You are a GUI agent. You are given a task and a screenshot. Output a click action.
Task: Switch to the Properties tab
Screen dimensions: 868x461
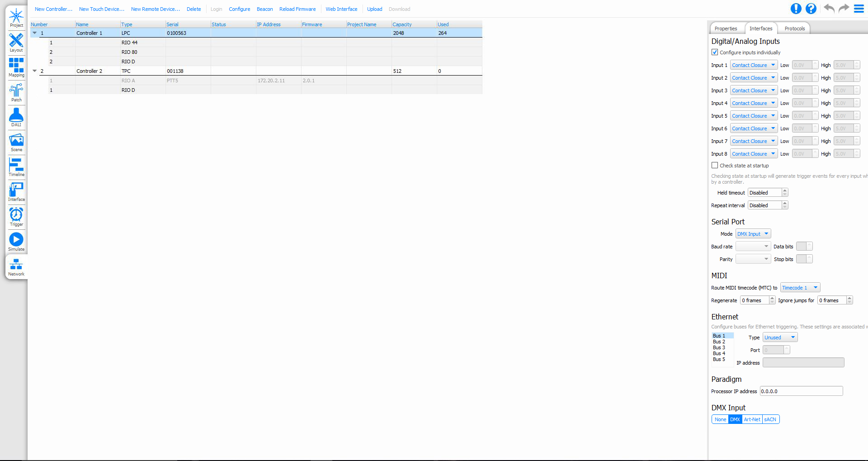pyautogui.click(x=726, y=29)
